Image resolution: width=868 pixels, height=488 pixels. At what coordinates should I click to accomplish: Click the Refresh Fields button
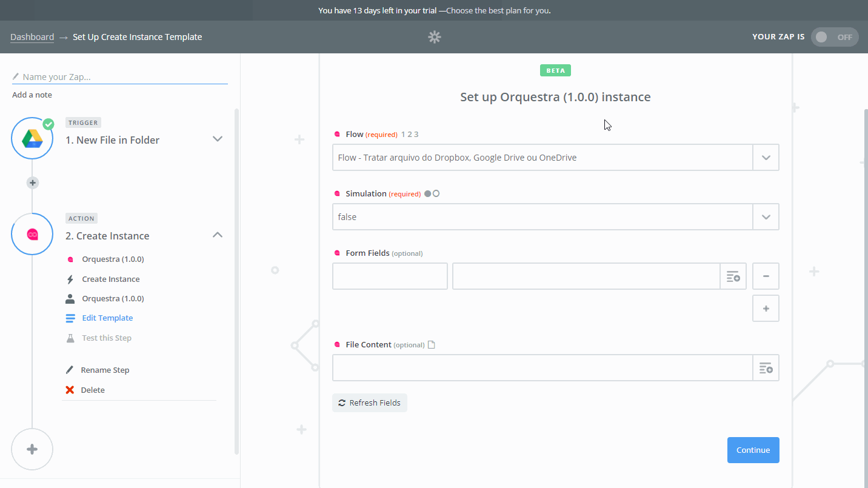(370, 403)
